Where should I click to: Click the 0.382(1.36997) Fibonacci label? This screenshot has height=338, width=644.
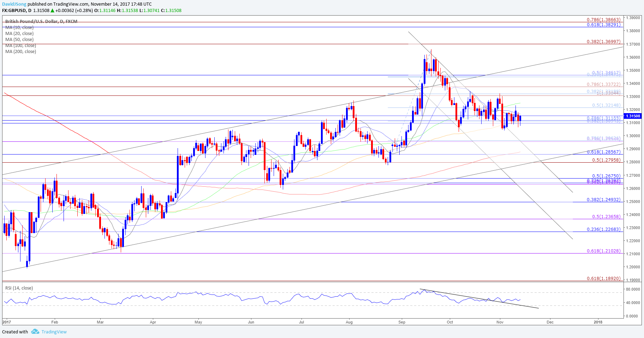click(603, 41)
